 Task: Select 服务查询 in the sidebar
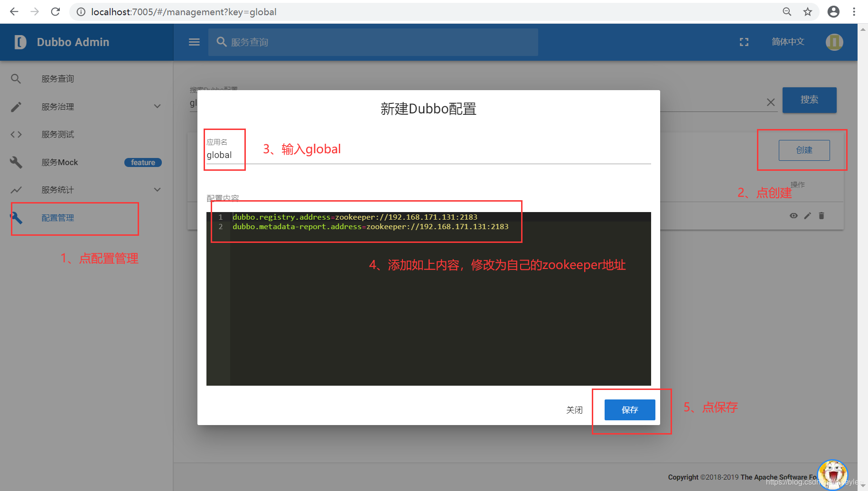click(57, 78)
